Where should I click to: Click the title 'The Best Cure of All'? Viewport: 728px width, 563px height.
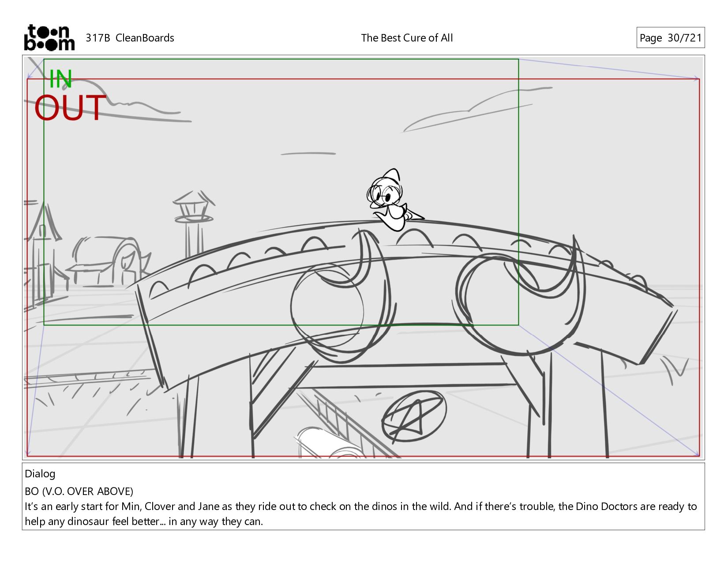407,38
